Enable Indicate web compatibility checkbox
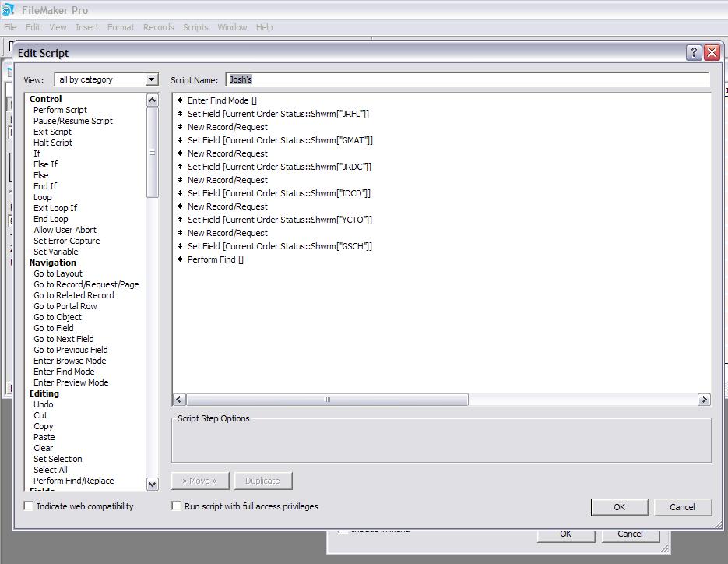 click(29, 506)
